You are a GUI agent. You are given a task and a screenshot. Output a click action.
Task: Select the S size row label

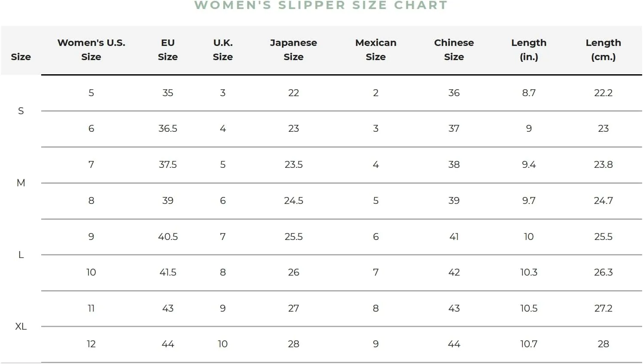click(x=21, y=111)
